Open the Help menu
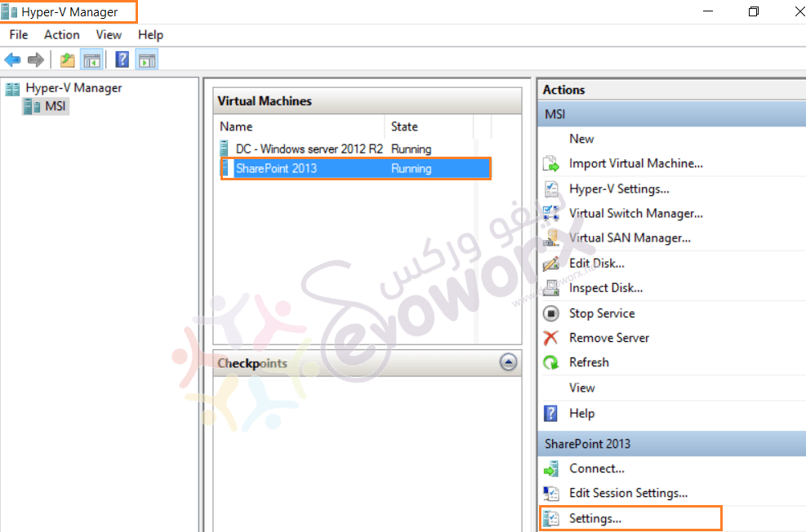The image size is (806, 532). [x=150, y=35]
